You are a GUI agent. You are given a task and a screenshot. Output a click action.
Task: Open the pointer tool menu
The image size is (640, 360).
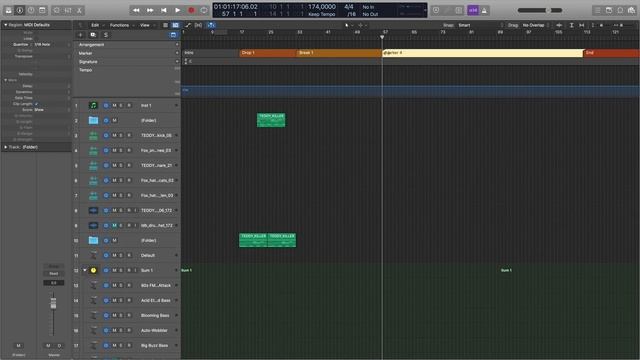tap(348, 25)
